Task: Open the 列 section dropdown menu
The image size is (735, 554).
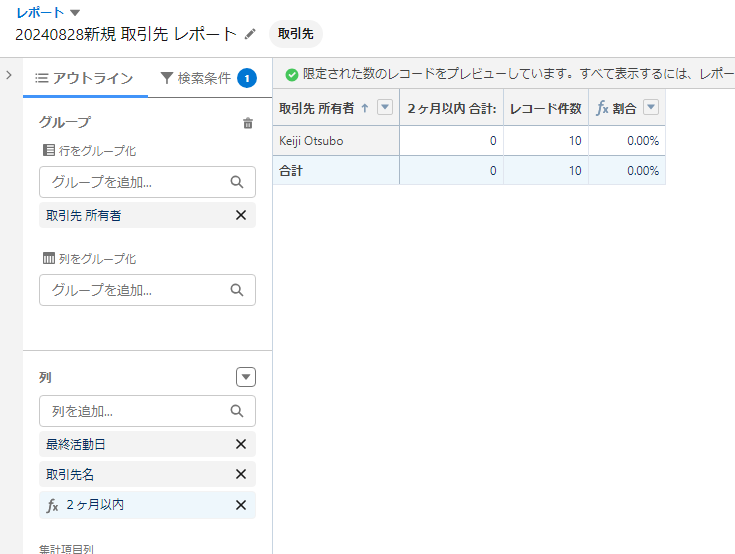Action: coord(246,377)
